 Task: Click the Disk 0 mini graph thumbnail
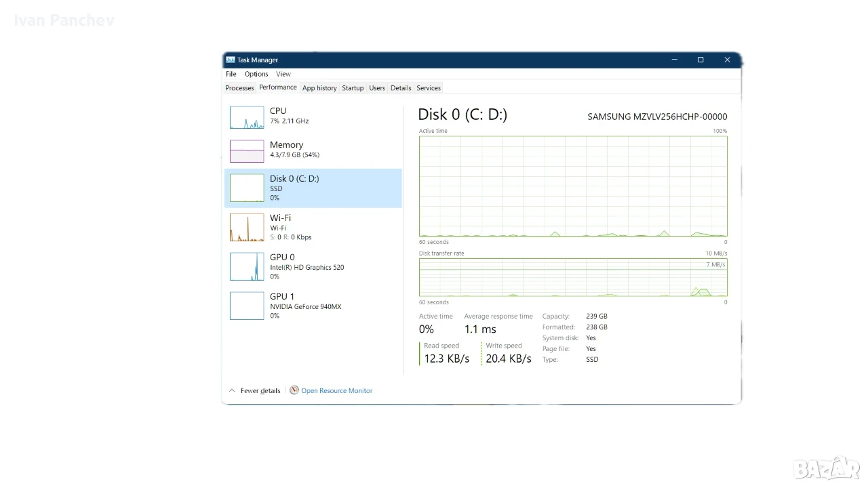pyautogui.click(x=247, y=188)
